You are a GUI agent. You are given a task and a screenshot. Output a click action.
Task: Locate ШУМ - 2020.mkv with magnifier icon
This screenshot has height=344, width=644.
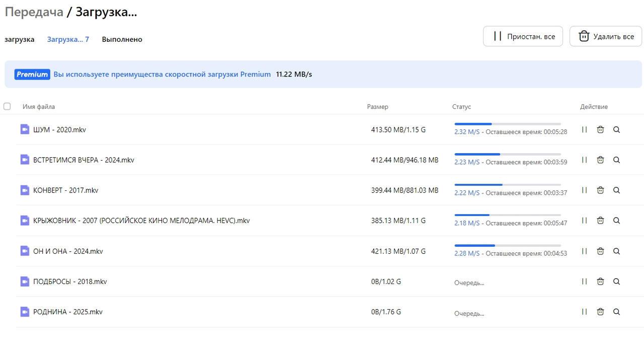click(616, 129)
